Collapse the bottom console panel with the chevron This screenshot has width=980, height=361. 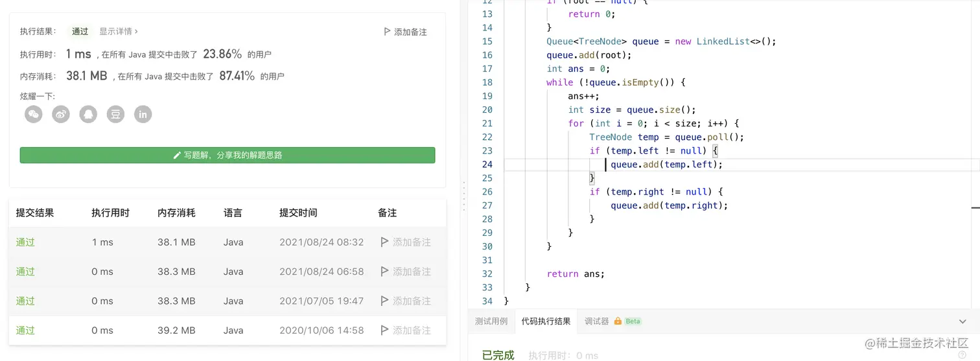point(962,321)
